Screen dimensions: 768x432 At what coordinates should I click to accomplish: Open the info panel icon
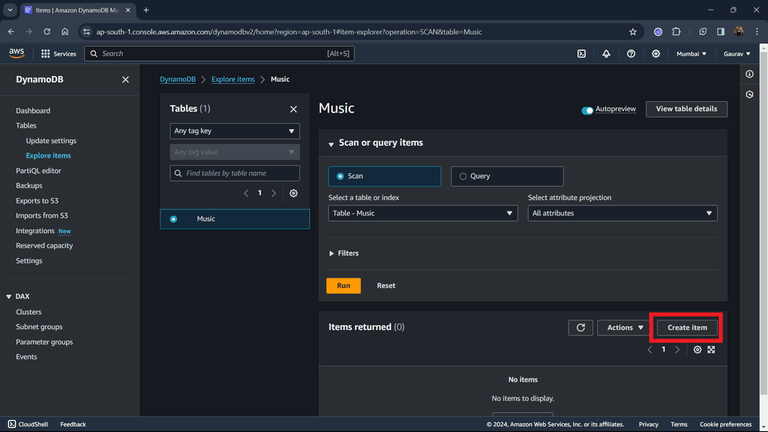(x=749, y=74)
